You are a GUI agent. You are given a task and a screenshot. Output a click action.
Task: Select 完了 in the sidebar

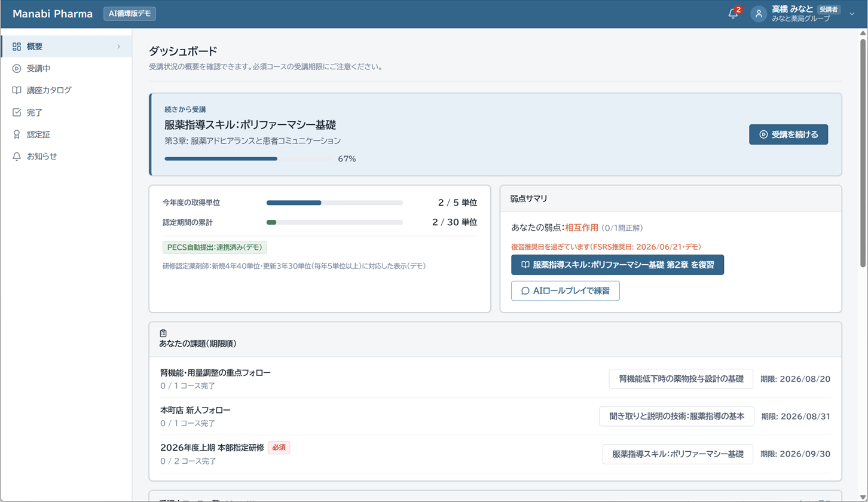[66, 112]
